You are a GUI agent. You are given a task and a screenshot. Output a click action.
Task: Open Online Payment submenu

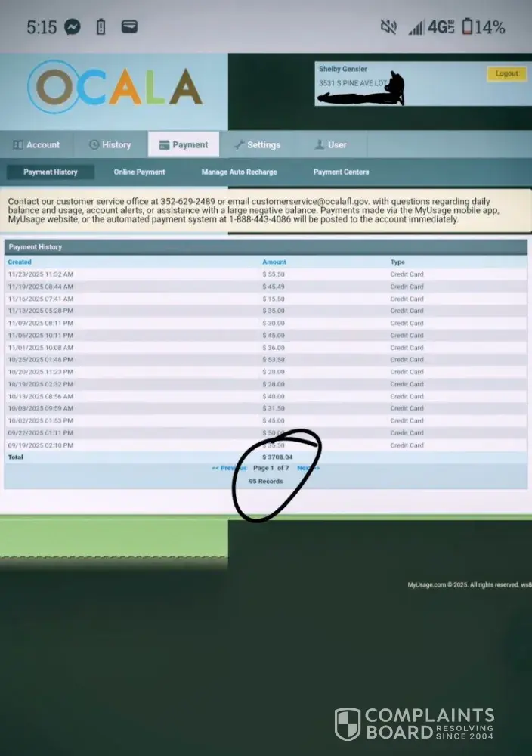[x=139, y=172]
